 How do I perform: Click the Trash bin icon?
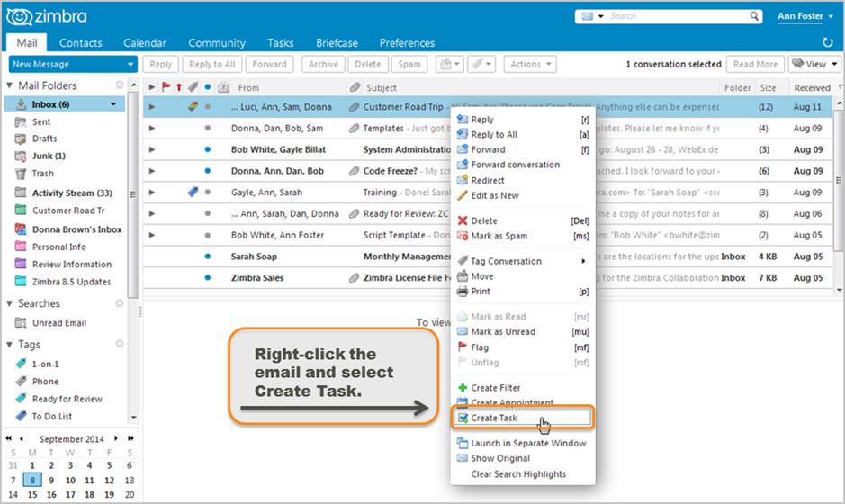click(21, 174)
